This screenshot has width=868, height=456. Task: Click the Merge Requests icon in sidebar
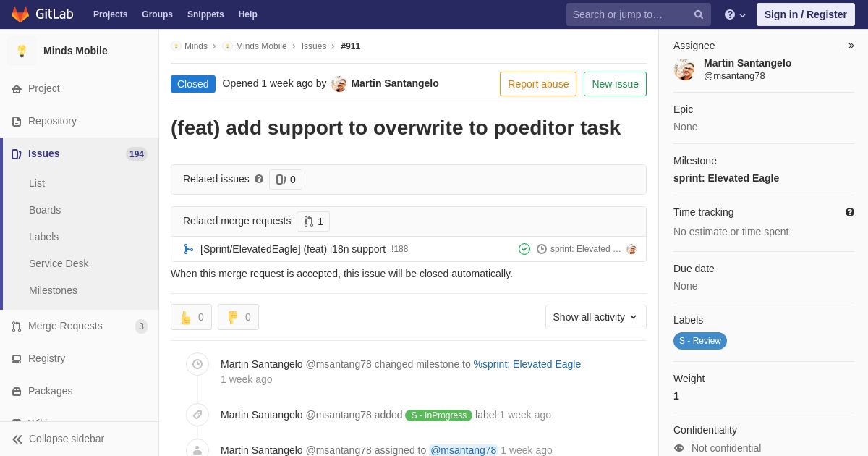click(x=17, y=326)
